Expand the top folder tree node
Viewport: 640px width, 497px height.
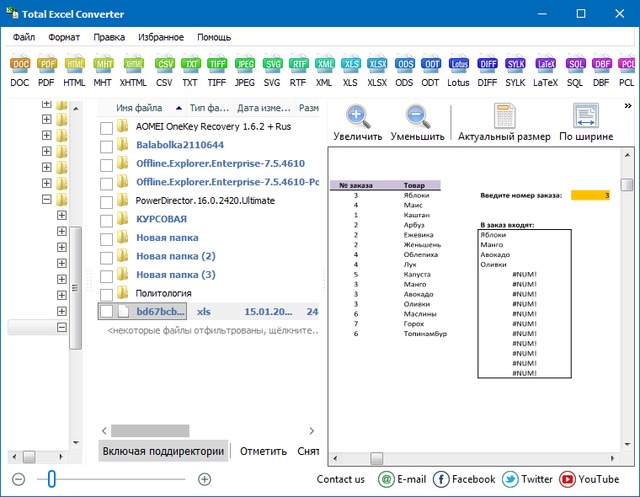pos(46,104)
